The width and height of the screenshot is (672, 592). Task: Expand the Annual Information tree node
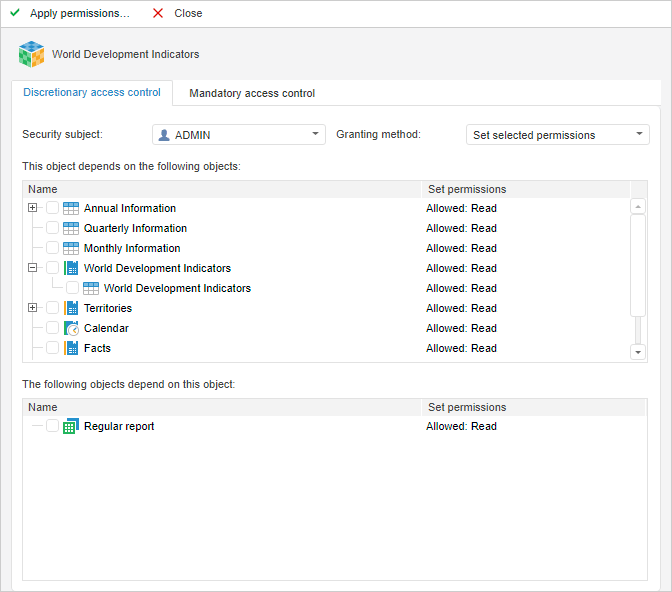[33, 208]
